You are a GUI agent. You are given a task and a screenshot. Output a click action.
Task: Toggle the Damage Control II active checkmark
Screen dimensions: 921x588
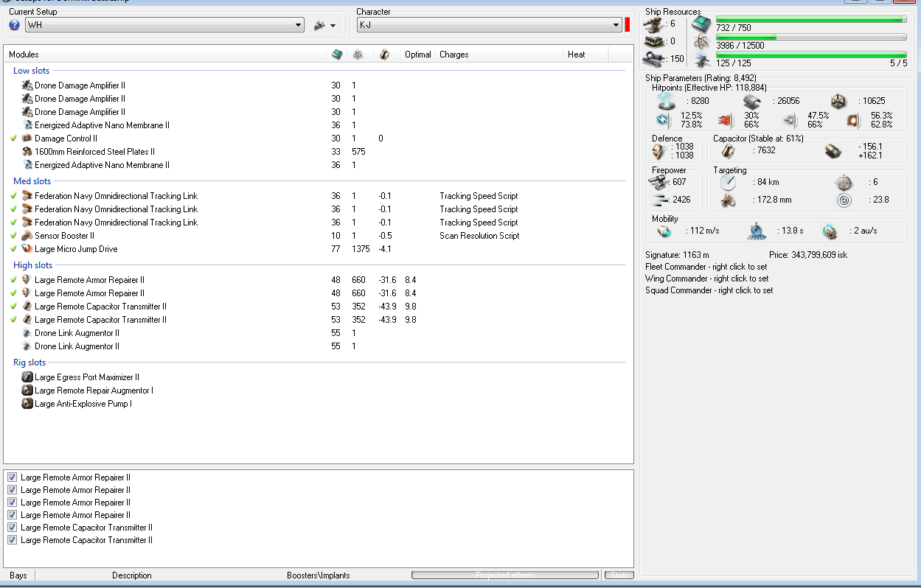tap(14, 139)
